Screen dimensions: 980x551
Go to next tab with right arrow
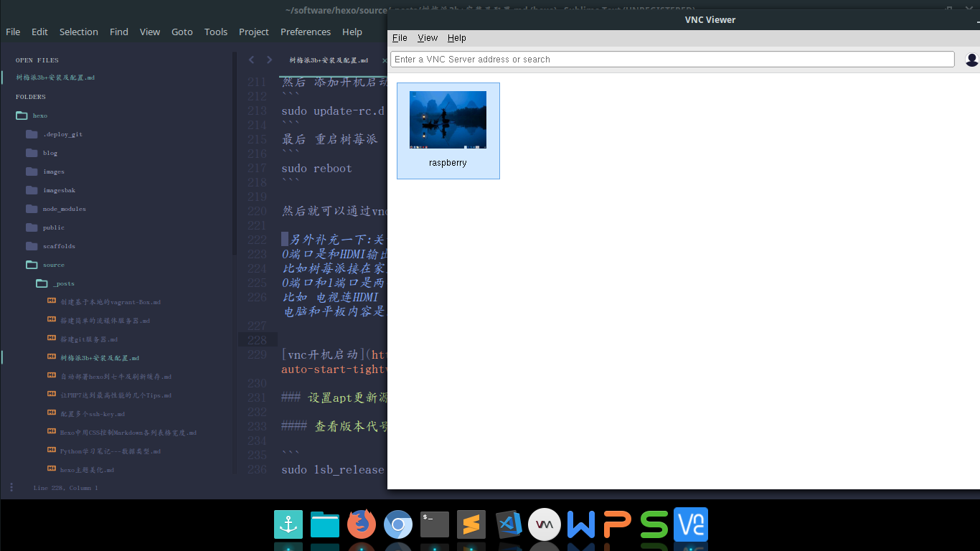(x=269, y=60)
